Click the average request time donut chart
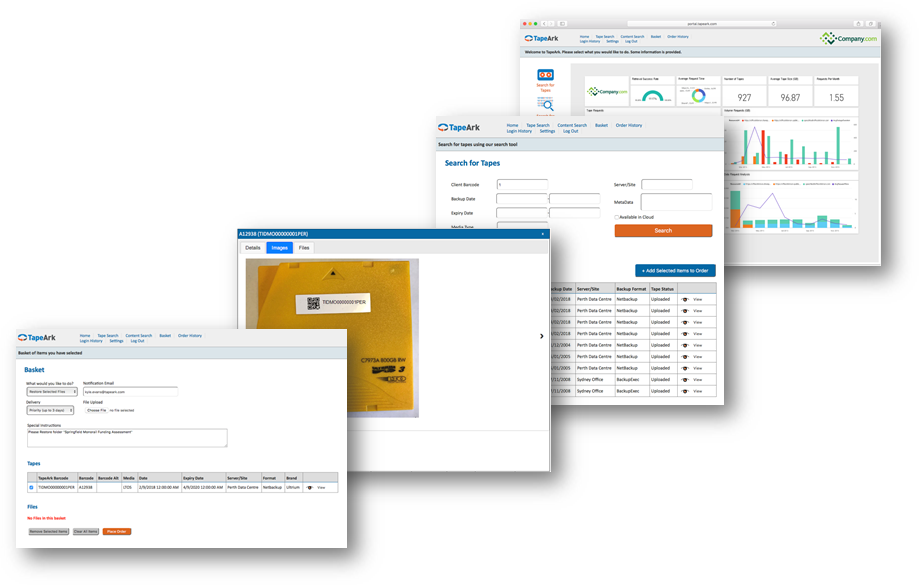Viewport: 920px width, 585px height. (698, 96)
